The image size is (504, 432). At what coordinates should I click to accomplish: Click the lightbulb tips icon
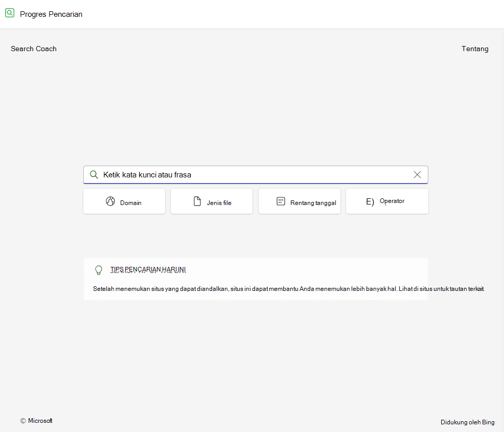tap(99, 270)
